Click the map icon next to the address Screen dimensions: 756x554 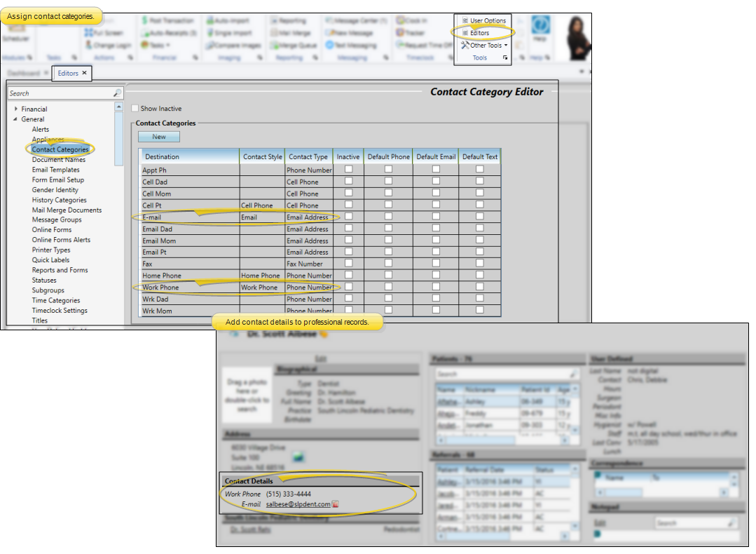tap(299, 457)
